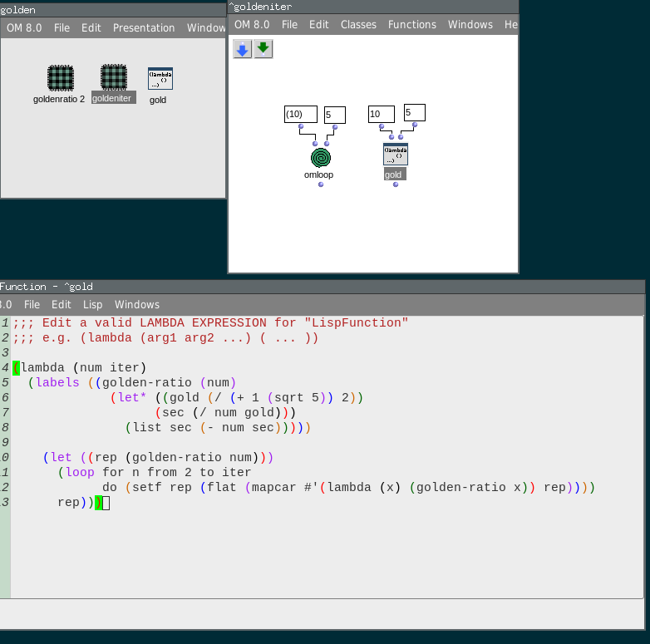
Task: Open the Lisp menu in function editor
Action: [92, 305]
